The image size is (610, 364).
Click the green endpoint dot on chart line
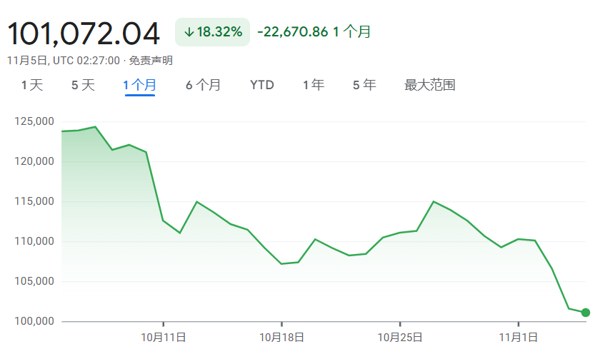pyautogui.click(x=586, y=313)
